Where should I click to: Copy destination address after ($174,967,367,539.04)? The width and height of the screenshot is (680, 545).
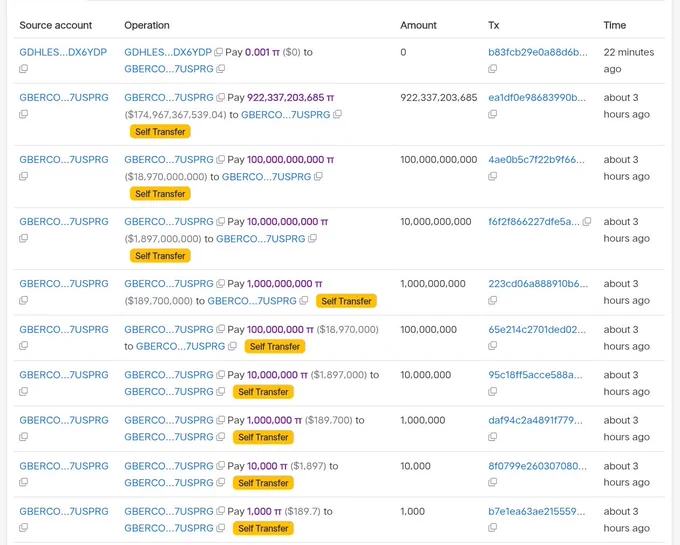(x=337, y=114)
